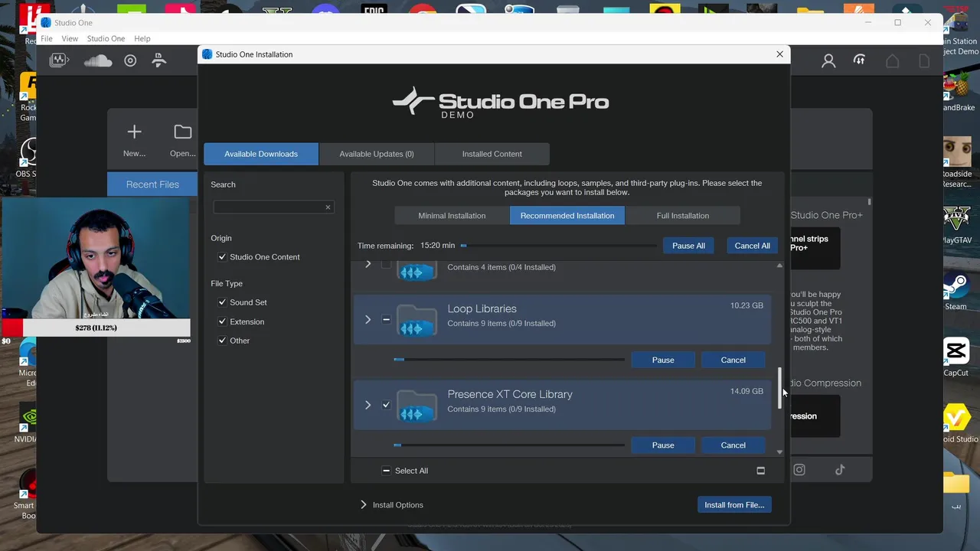This screenshot has height=551, width=980.
Task: Click Pause All downloads button
Action: tap(688, 246)
